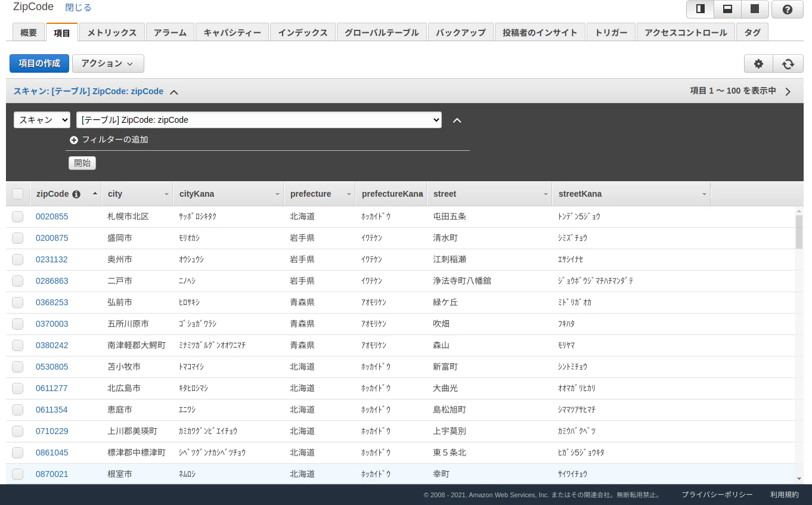Click cell text 札幌市北区

point(128,216)
